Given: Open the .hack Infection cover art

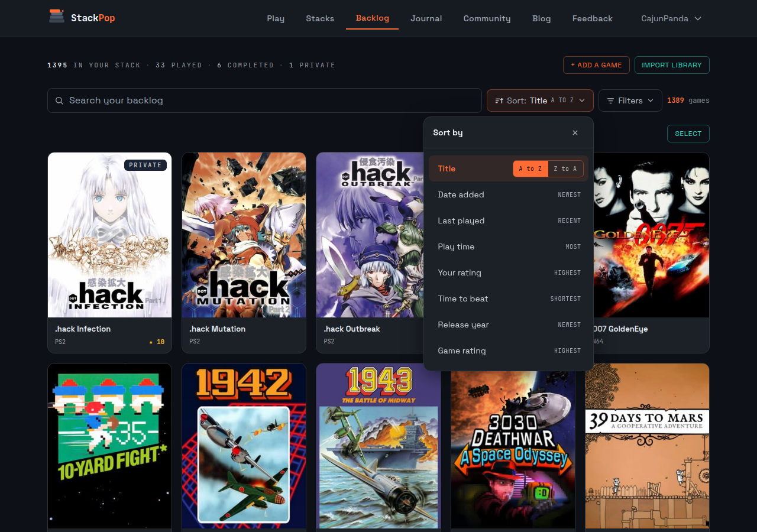Looking at the screenshot, I should coord(109,235).
